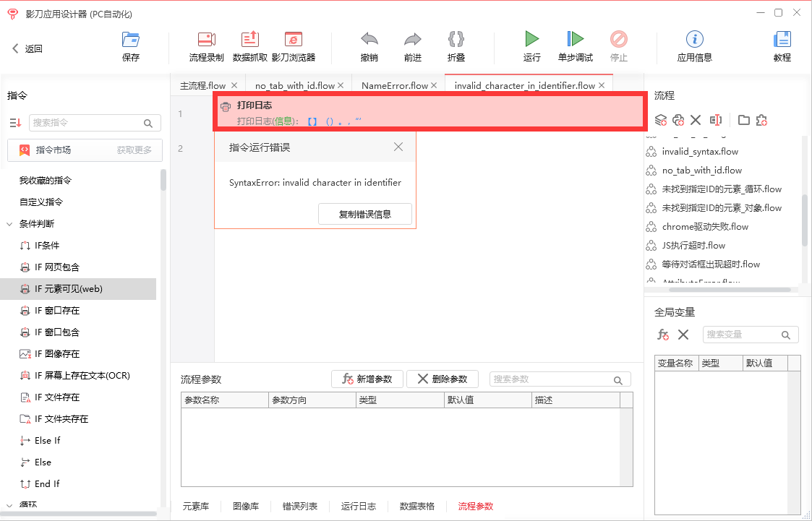This screenshot has height=521, width=812.
Task: Launch the 影刀浏览器 browser tool
Action: pyautogui.click(x=293, y=46)
